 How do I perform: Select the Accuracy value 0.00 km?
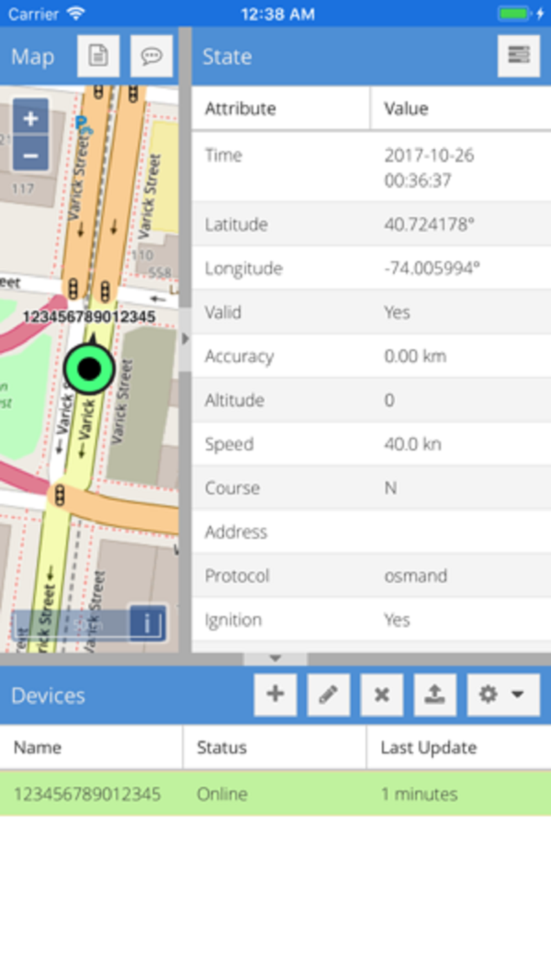pyautogui.click(x=415, y=356)
